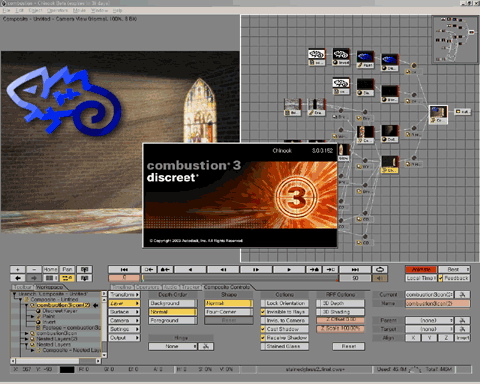
Task: Open the Window menu
Action: point(99,11)
